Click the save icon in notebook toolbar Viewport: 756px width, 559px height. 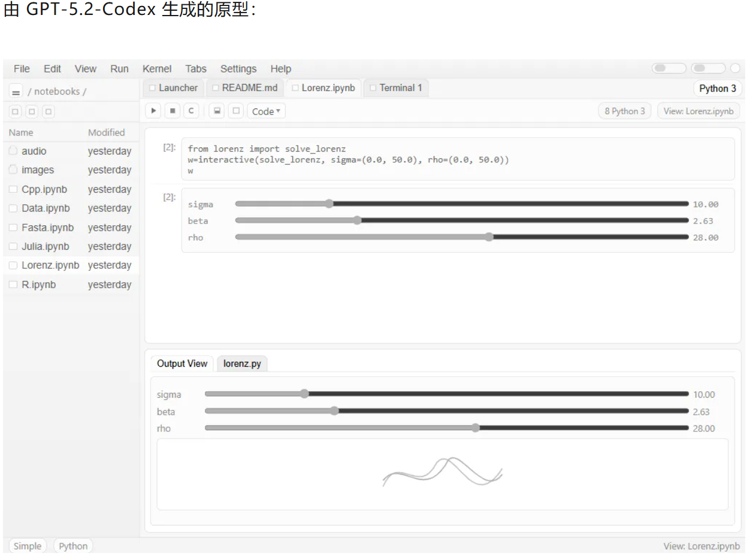pyautogui.click(x=217, y=111)
